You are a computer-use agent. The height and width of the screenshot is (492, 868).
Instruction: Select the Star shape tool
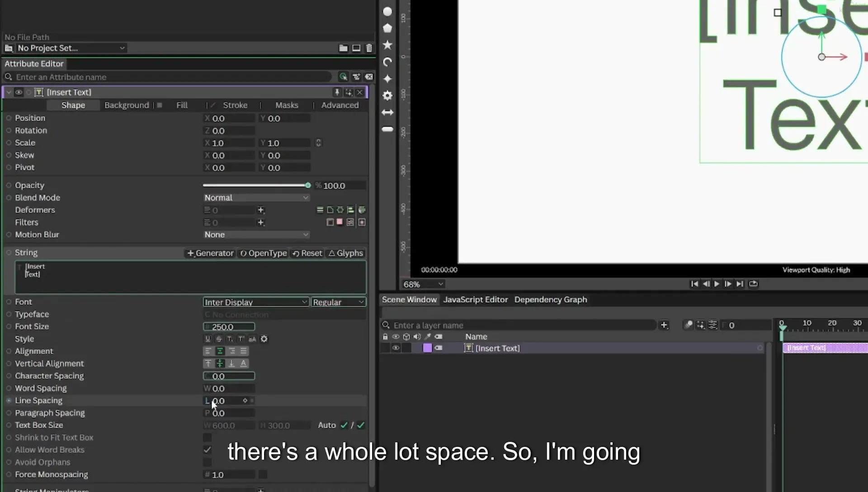coord(387,45)
